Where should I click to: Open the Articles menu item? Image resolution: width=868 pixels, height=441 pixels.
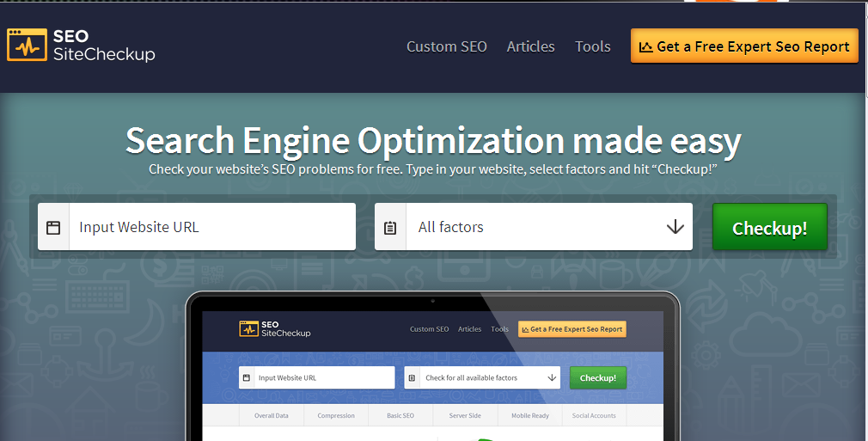530,46
